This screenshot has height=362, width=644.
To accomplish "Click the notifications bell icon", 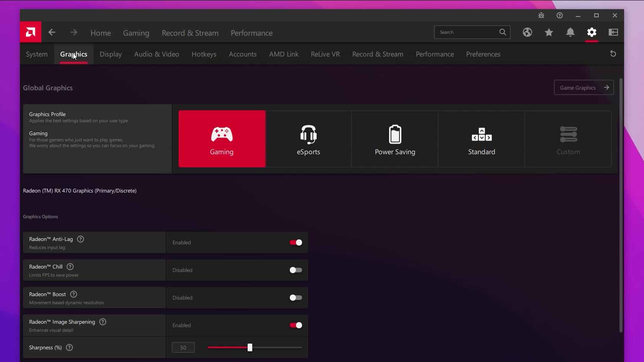I will pyautogui.click(x=570, y=33).
